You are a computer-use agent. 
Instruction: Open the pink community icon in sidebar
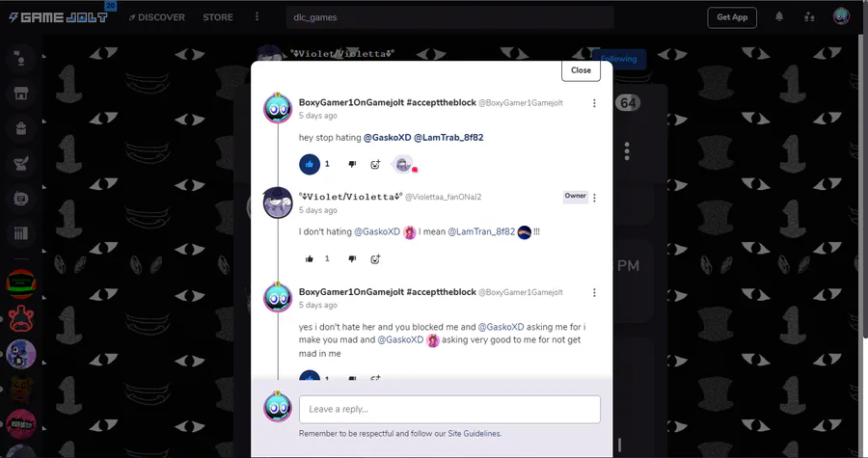coord(21,424)
